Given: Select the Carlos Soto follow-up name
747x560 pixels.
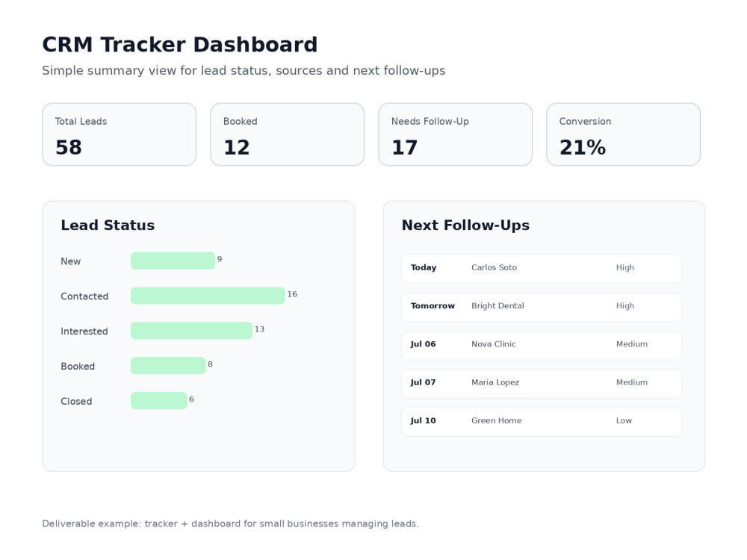Looking at the screenshot, I should [x=494, y=267].
